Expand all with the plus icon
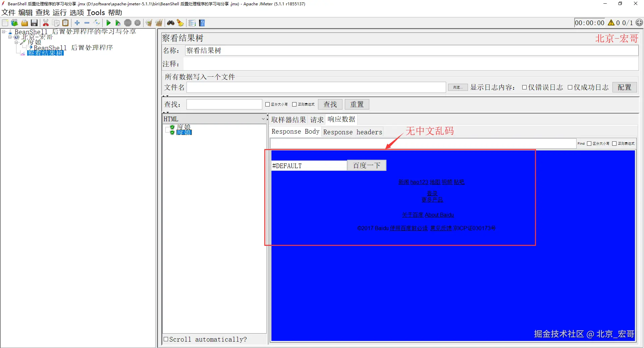 [x=77, y=23]
